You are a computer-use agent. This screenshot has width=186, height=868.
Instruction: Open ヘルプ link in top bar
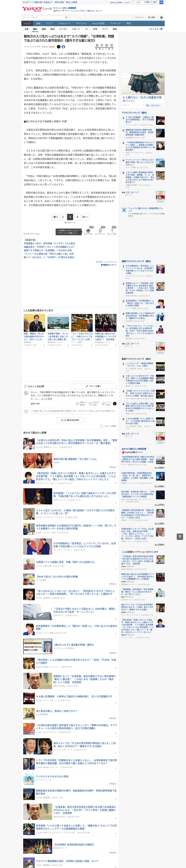tap(127, 2)
